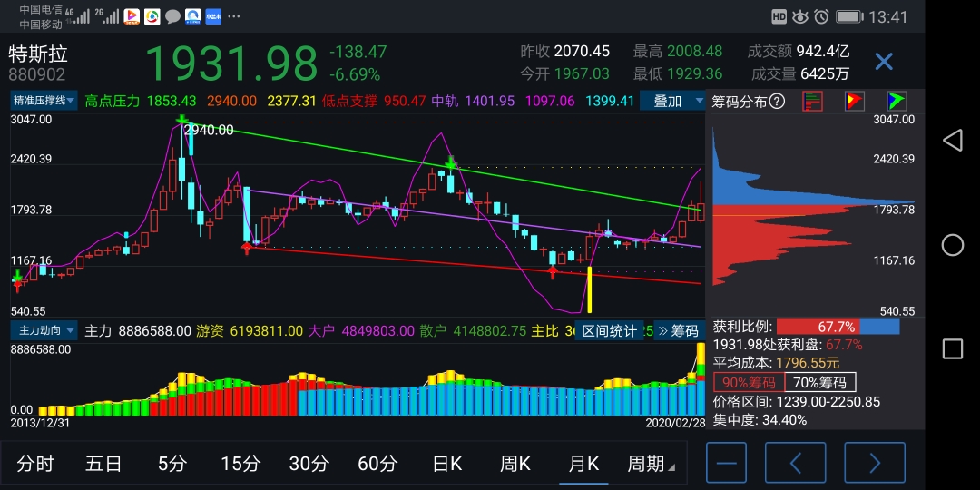Screen dimensions: 980x490
Task: Click the 今开 1967.03 value
Action: tap(582, 73)
